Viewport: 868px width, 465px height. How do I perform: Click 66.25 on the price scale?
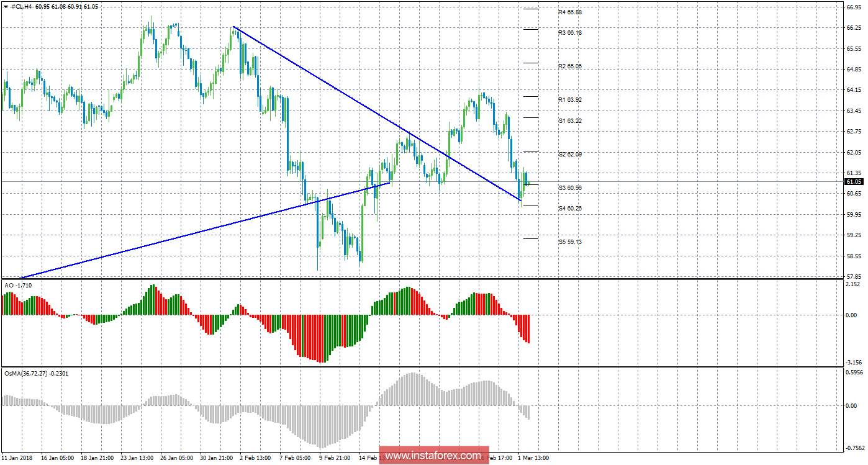[x=854, y=28]
